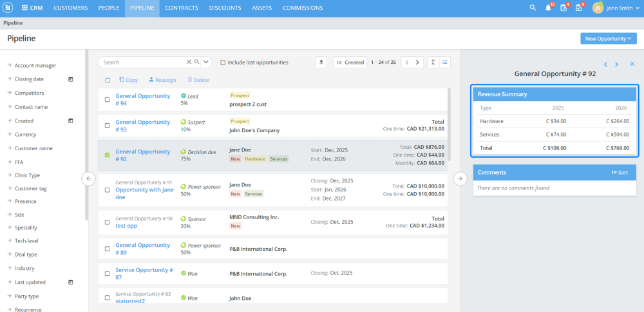Expand the Customer tag filter
Image resolution: width=644 pixels, height=312 pixels.
point(26,189)
